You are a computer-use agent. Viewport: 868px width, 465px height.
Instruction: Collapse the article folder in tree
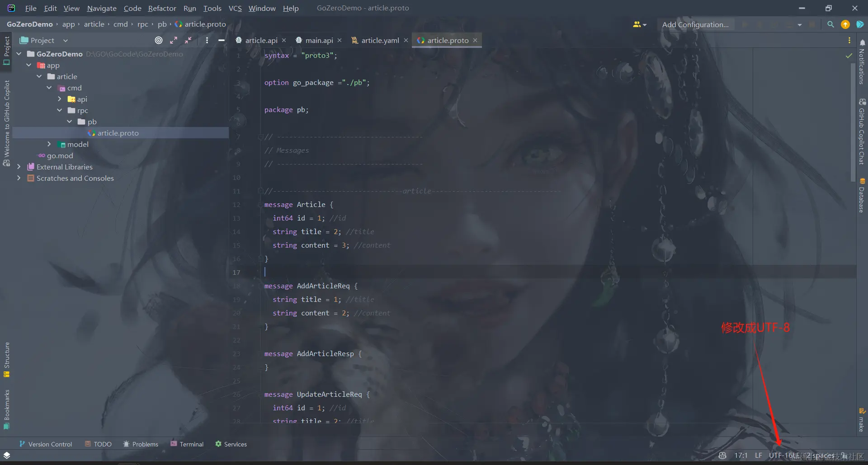(x=39, y=76)
